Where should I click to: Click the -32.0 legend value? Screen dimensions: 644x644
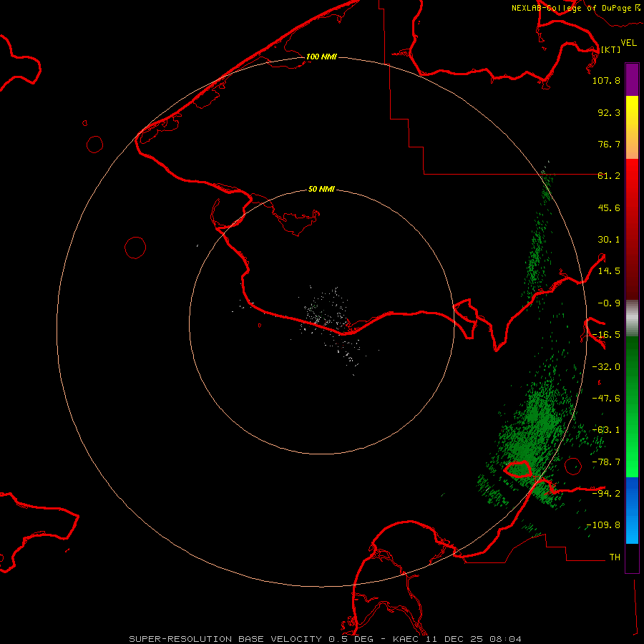click(606, 367)
